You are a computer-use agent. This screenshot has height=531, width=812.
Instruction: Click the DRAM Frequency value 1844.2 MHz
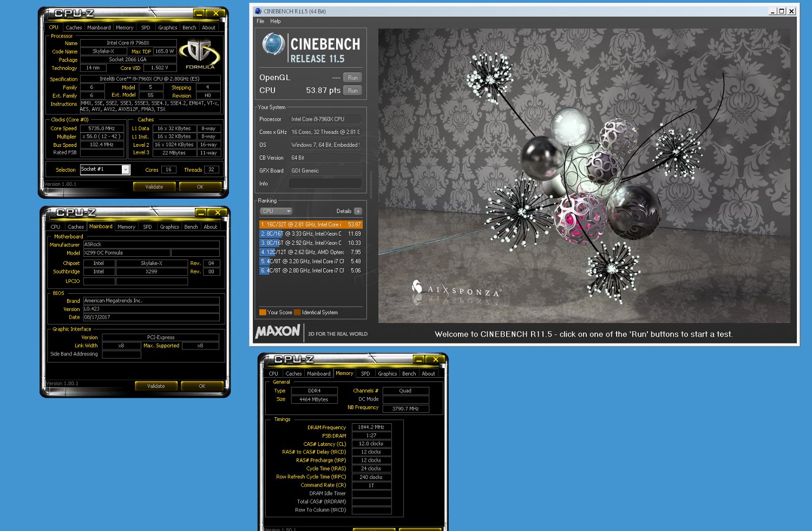(371, 427)
